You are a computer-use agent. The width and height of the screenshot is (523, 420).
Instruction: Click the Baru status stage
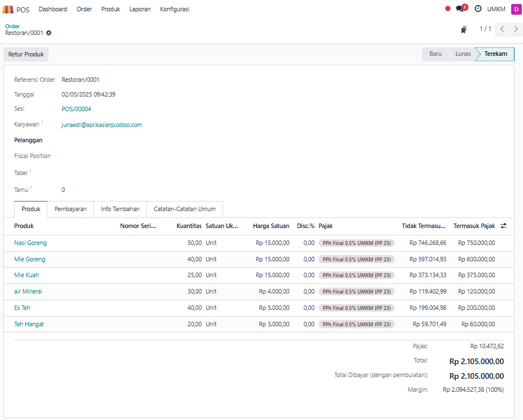pos(435,54)
